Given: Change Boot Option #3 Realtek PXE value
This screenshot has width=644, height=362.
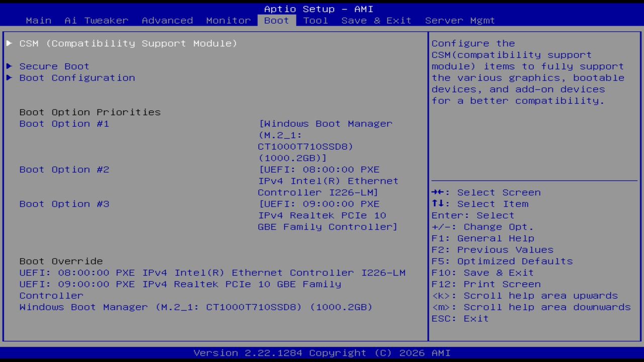Looking at the screenshot, I should [328, 215].
